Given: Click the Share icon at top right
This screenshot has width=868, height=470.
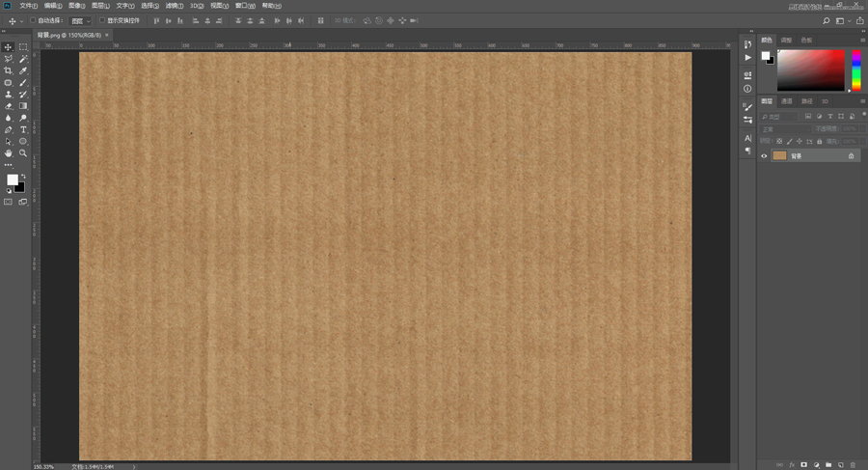Looking at the screenshot, I should click(859, 21).
